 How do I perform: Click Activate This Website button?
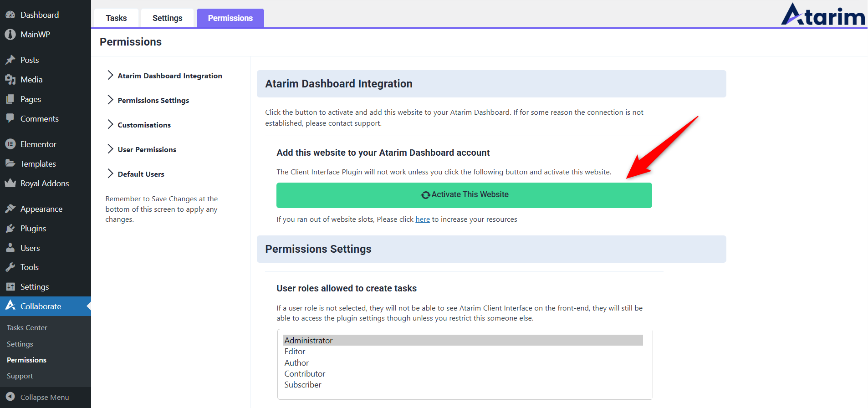[464, 195]
